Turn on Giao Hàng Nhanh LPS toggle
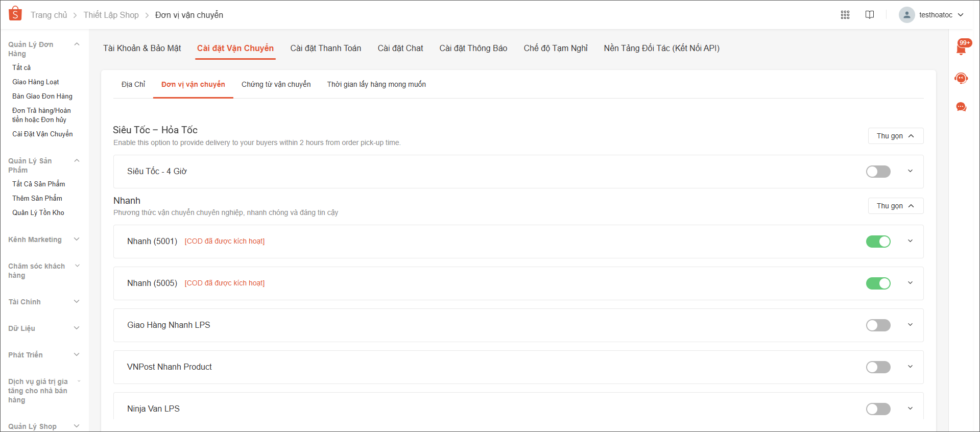The height and width of the screenshot is (432, 980). coord(878,325)
